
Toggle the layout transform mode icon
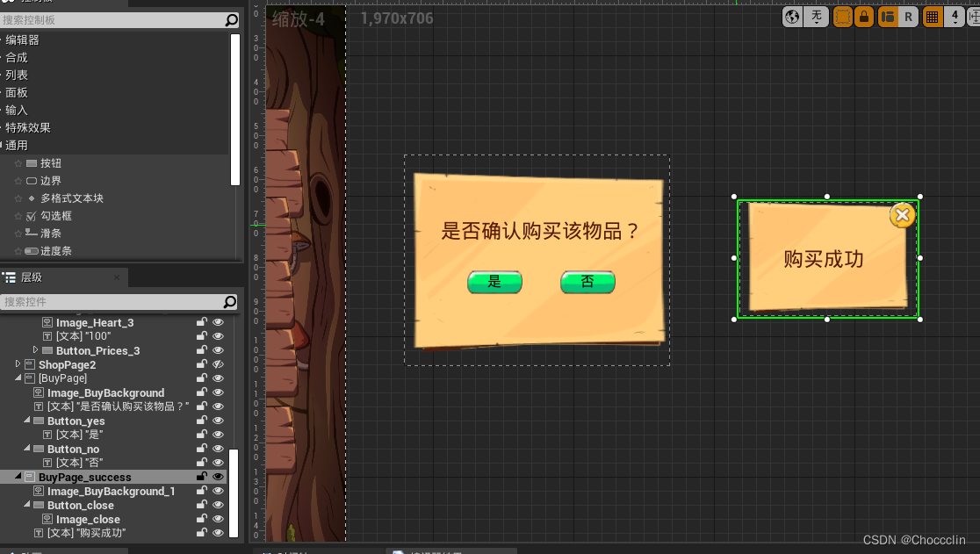[x=888, y=17]
